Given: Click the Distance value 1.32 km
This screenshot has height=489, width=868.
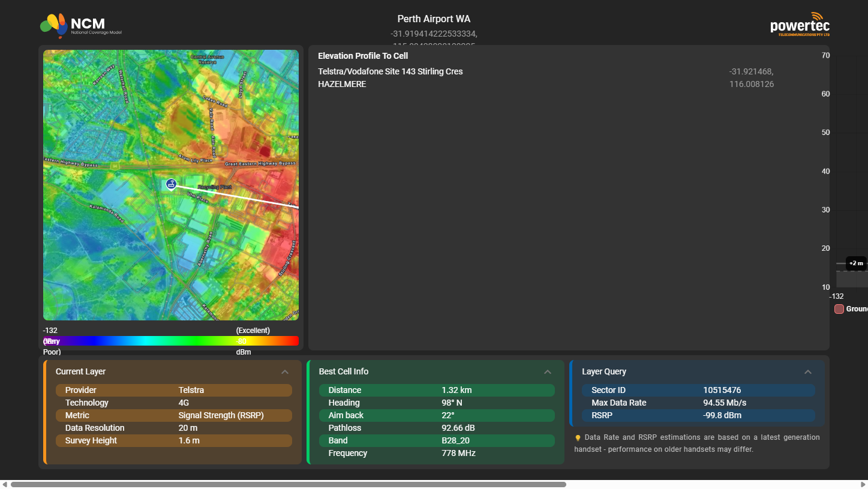Looking at the screenshot, I should tap(456, 390).
